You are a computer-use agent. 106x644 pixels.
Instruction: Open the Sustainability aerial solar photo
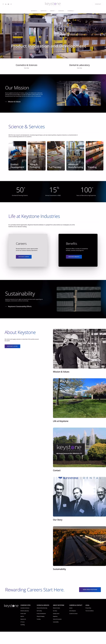[x=79, y=546]
